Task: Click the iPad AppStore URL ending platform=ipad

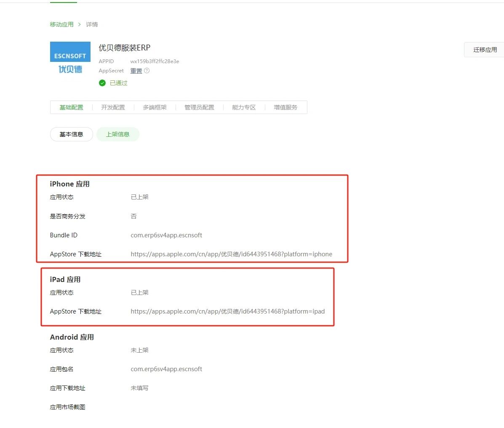Action: pos(227,311)
